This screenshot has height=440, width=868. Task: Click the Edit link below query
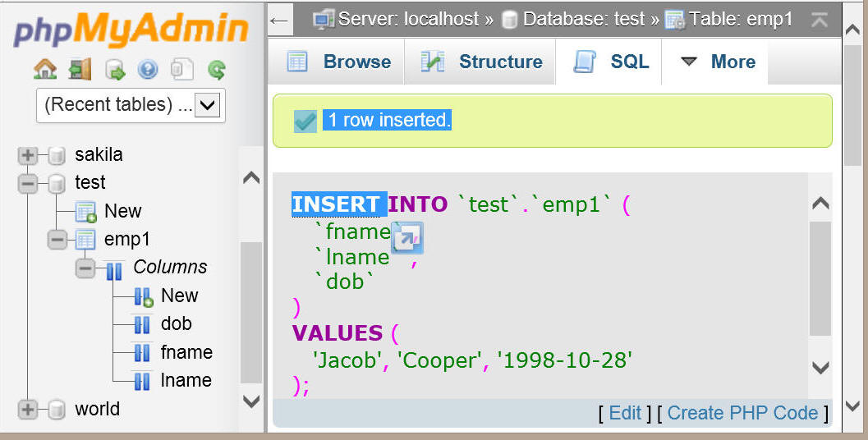tap(625, 413)
